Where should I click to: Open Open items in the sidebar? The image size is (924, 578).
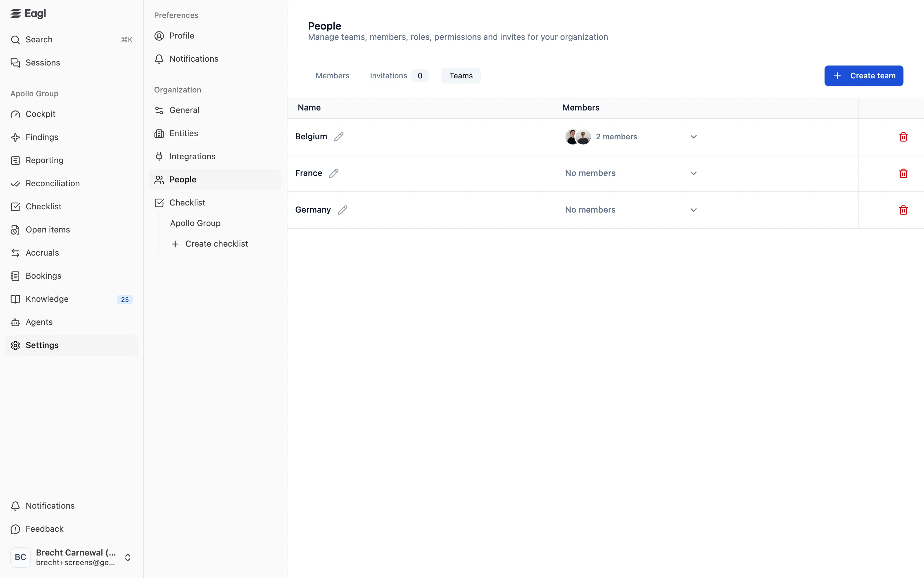pos(72,230)
